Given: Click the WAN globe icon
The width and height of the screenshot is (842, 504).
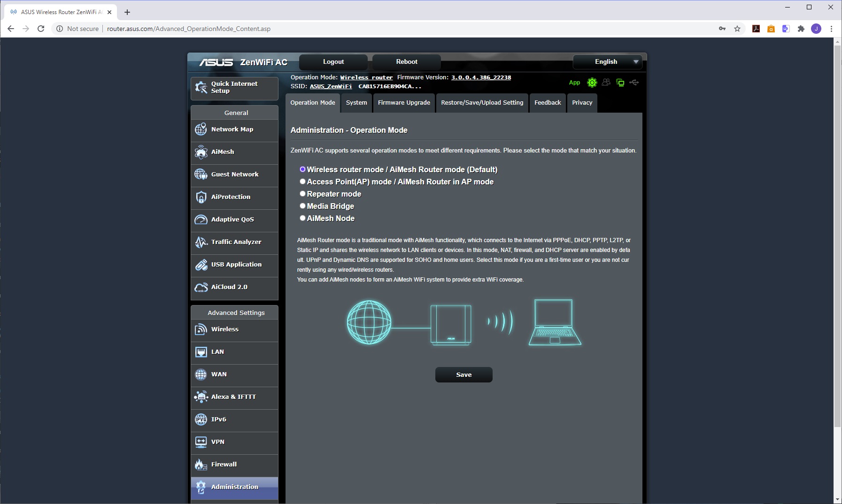Looking at the screenshot, I should [x=201, y=374].
